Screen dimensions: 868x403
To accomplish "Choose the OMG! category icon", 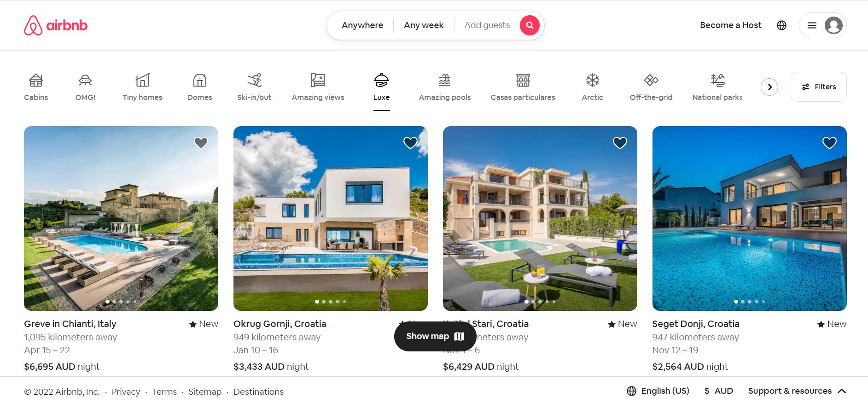I will pos(85,81).
